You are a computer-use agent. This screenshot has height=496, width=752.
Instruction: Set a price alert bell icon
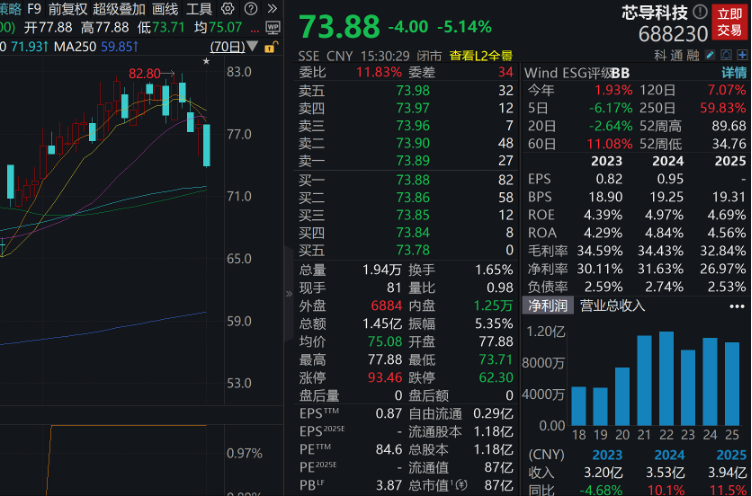(x=726, y=55)
